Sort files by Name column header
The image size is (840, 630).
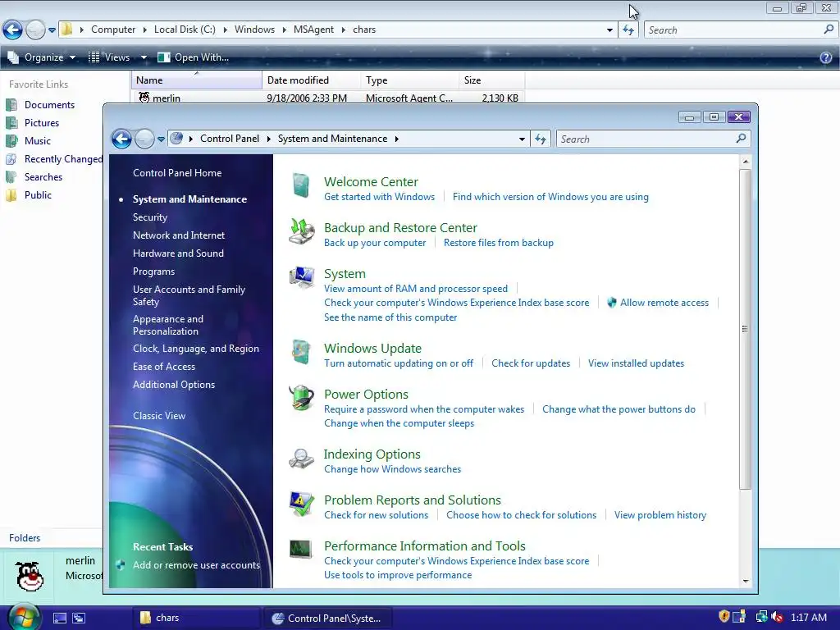pyautogui.click(x=197, y=80)
